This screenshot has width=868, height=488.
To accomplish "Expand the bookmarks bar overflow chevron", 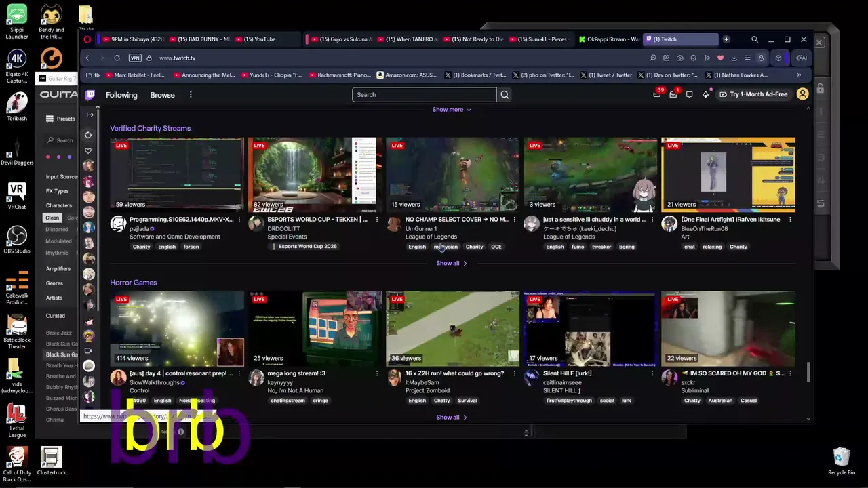I will pos(799,75).
